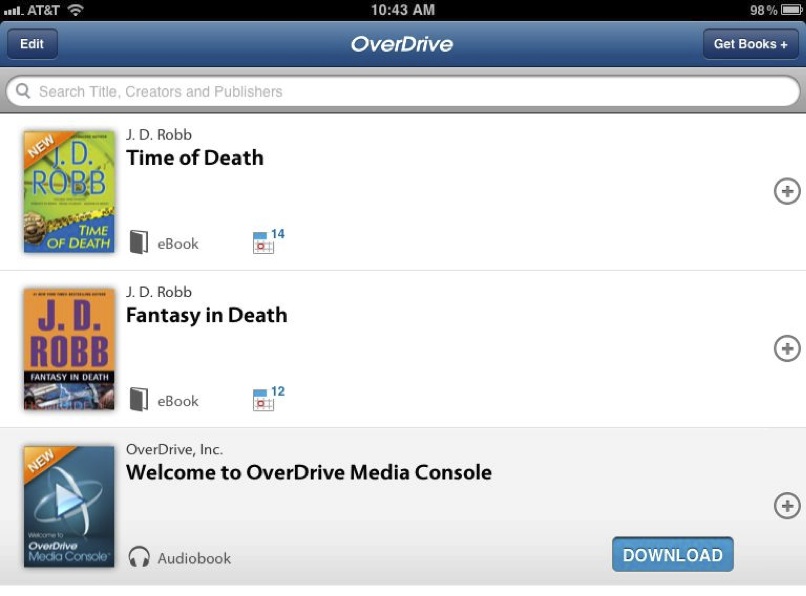The width and height of the screenshot is (806, 596).
Task: Click the 14-day calendar icon for Time of Death
Action: 268,241
